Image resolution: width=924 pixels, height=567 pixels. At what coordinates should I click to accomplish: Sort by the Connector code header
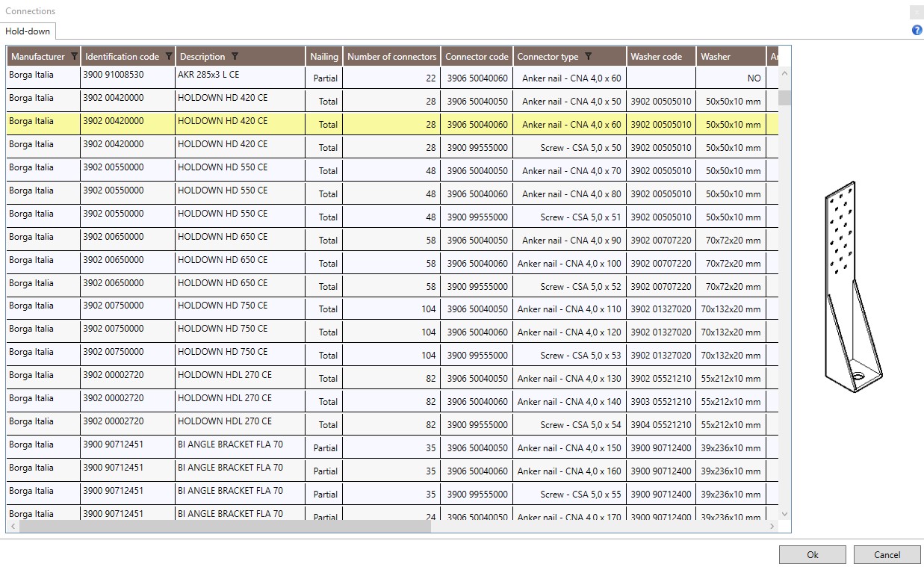(x=477, y=57)
